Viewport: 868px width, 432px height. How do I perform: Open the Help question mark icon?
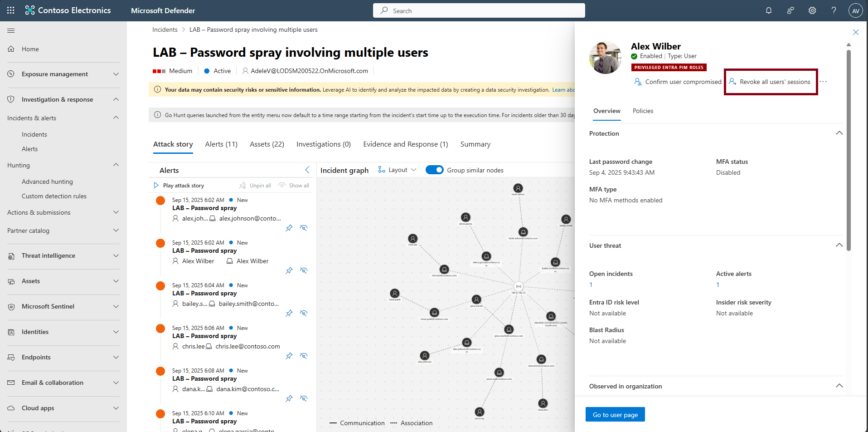(x=834, y=10)
